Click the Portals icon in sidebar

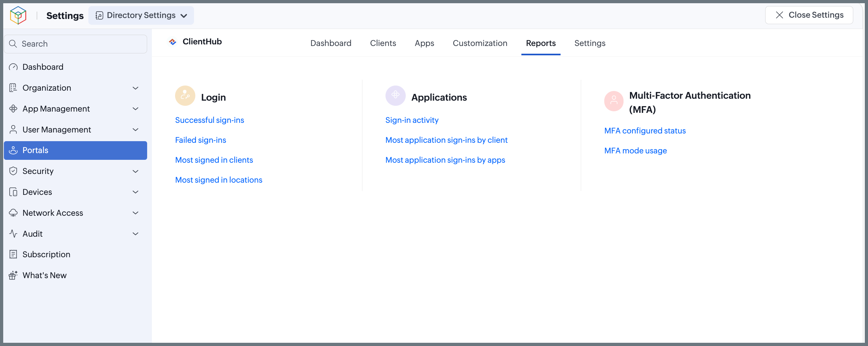[x=13, y=150]
